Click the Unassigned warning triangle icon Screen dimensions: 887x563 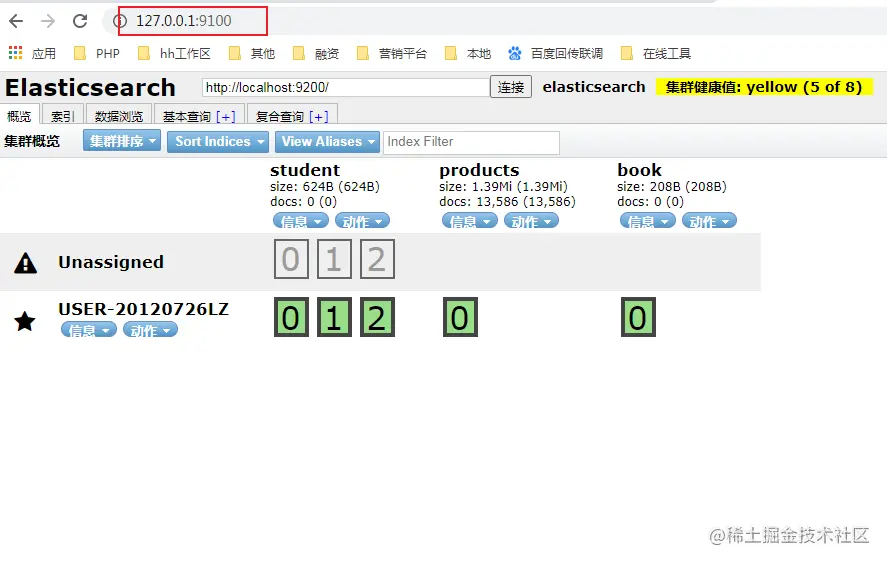point(25,263)
